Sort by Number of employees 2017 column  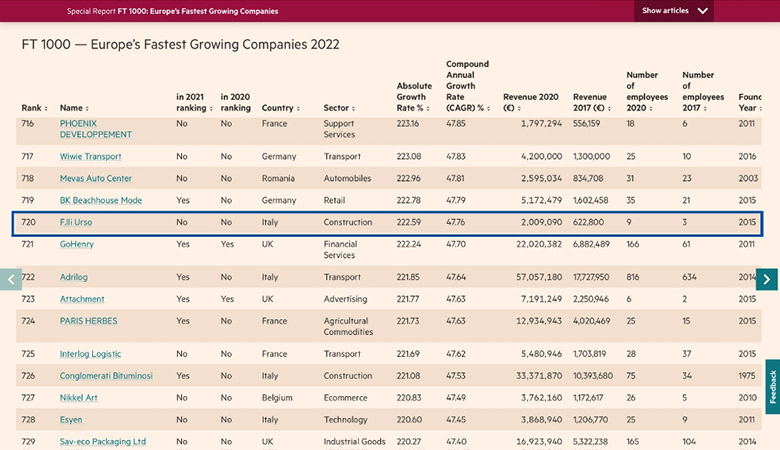(x=703, y=91)
